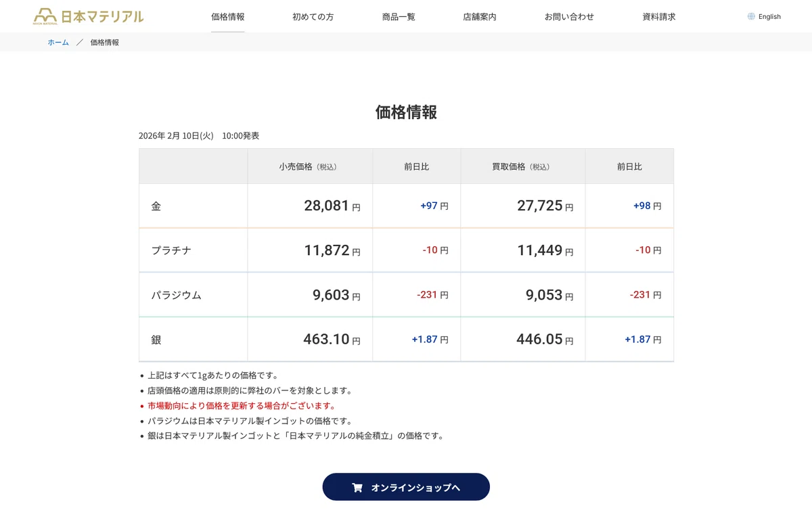Click platinum buyback price 11,449 円

(x=545, y=250)
